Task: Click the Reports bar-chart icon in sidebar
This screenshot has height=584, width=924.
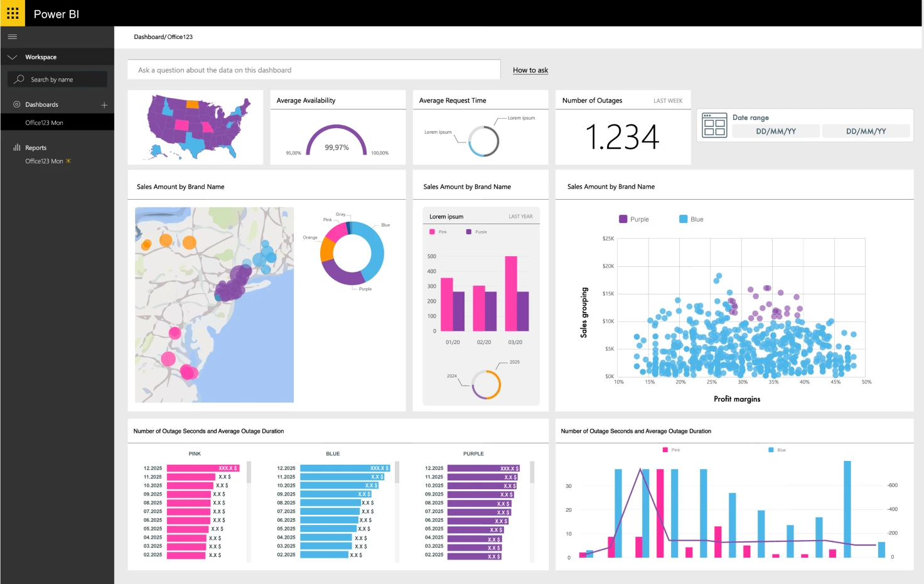Action: [x=15, y=147]
